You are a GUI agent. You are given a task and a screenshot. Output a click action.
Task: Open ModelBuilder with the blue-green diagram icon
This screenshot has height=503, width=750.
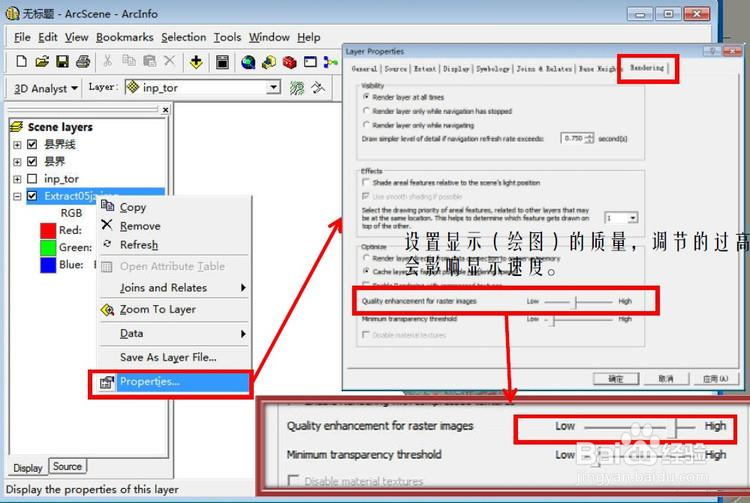330,62
